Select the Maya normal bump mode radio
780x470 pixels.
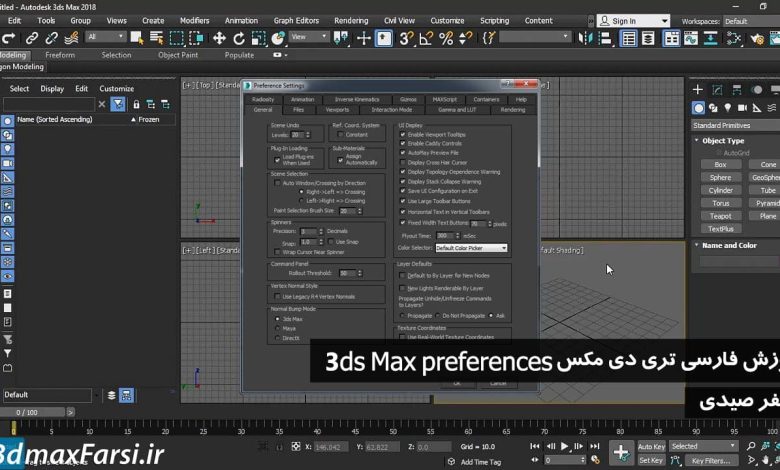click(x=278, y=328)
